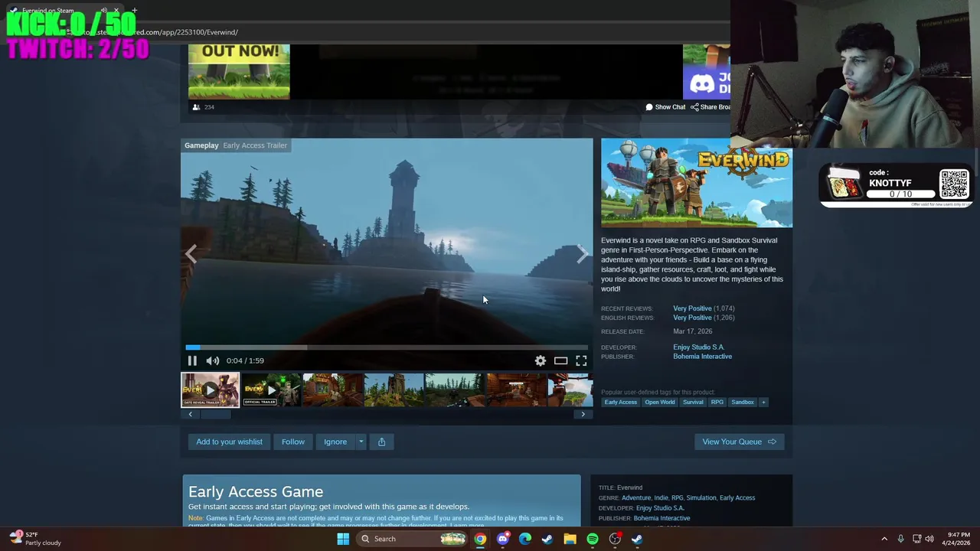Open Early Access genre link in details
Screen dimensions: 980x551
737,497
